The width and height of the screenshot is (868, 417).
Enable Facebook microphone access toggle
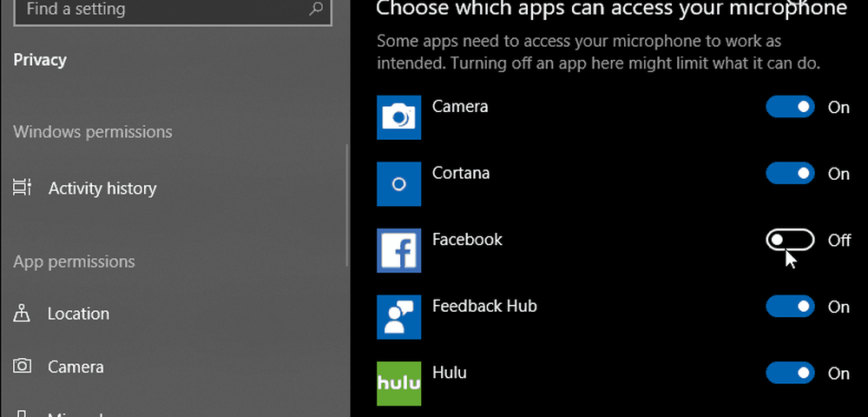pos(790,240)
